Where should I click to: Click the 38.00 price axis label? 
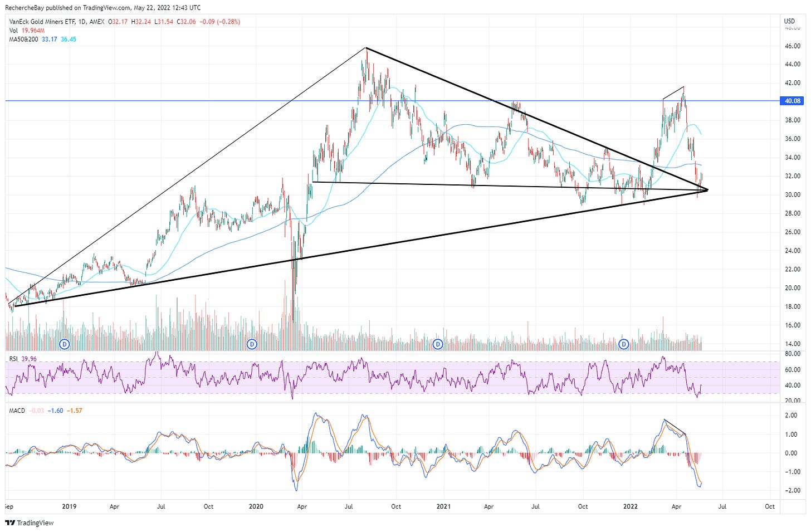(793, 120)
